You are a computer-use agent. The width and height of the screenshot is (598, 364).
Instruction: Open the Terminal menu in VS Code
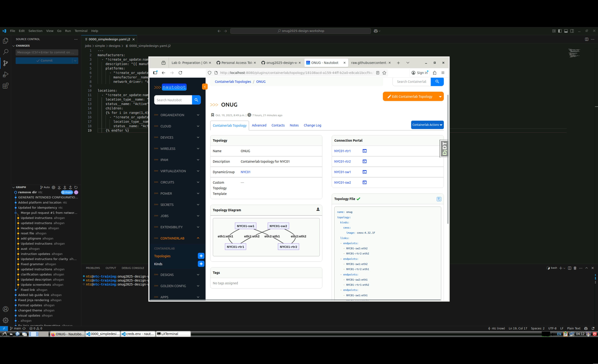[81, 31]
